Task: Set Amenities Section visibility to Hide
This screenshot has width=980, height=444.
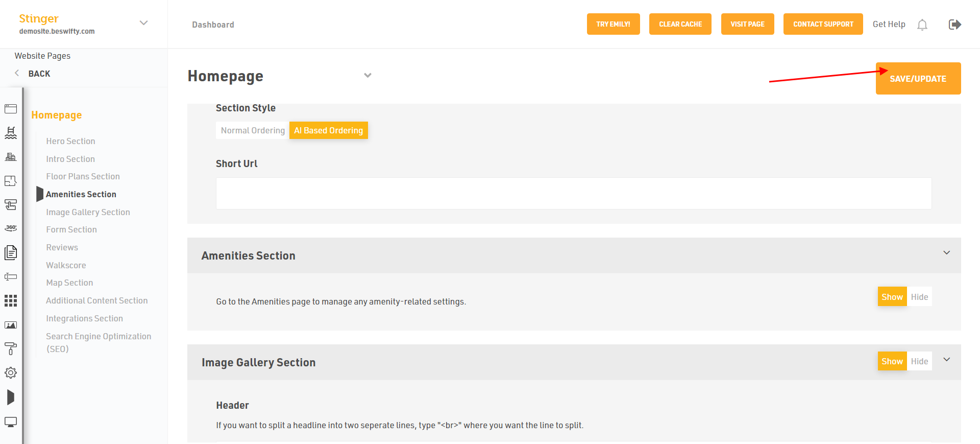Action: [919, 297]
